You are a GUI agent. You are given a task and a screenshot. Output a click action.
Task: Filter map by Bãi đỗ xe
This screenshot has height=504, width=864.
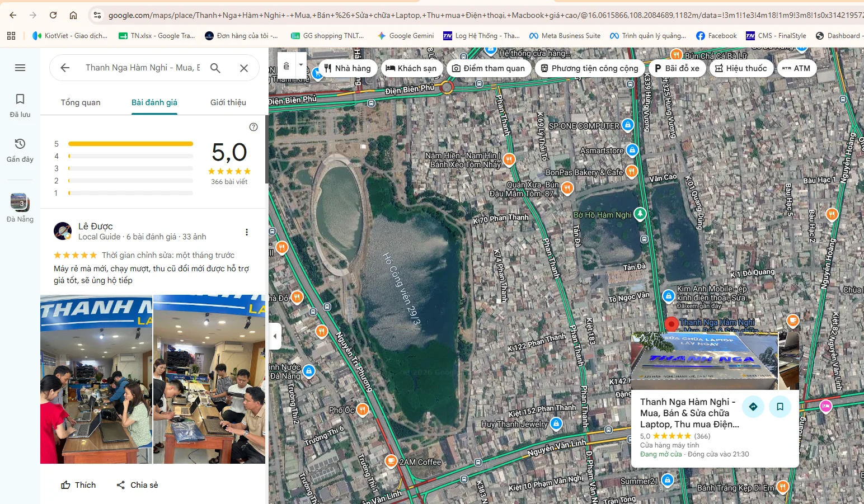point(677,68)
